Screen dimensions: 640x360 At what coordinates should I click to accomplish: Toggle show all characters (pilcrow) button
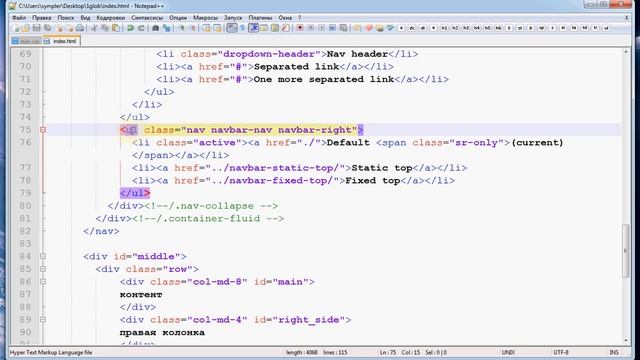coord(242,28)
